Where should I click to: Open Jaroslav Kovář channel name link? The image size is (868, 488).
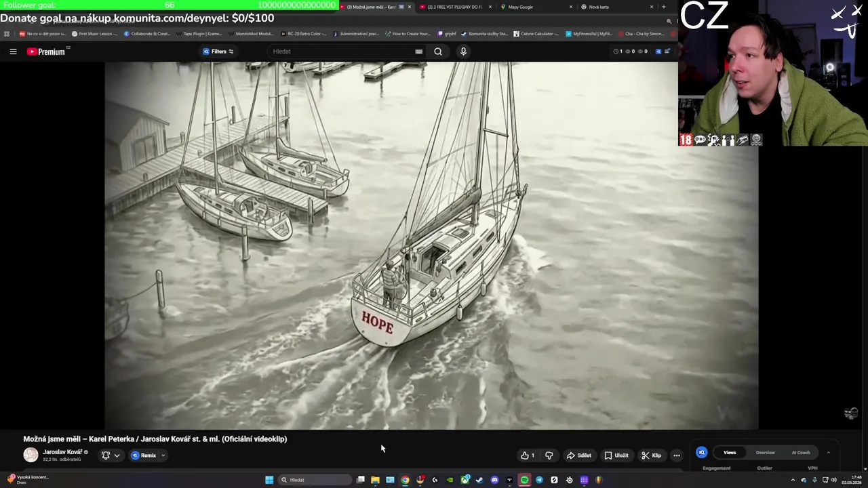(62, 452)
